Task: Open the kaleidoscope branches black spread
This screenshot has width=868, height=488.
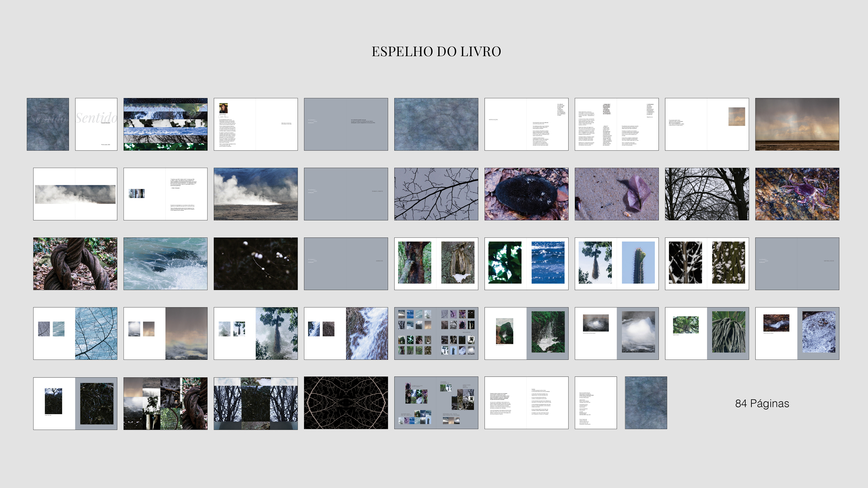Action: [346, 403]
